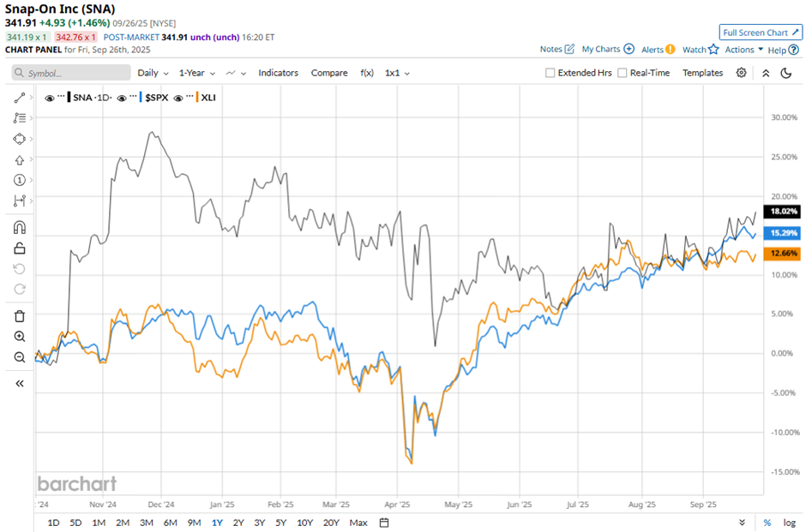Image resolution: width=806 pixels, height=532 pixels.
Task: Add chart via My Charts plus icon
Action: [629, 49]
